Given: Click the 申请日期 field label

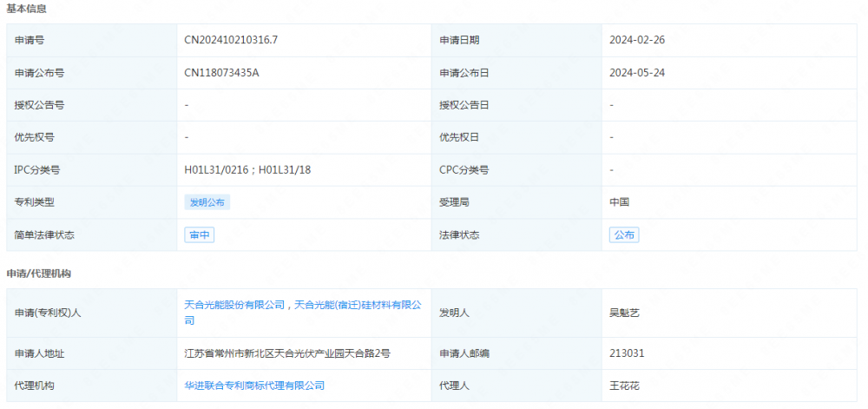Looking at the screenshot, I should 459,40.
